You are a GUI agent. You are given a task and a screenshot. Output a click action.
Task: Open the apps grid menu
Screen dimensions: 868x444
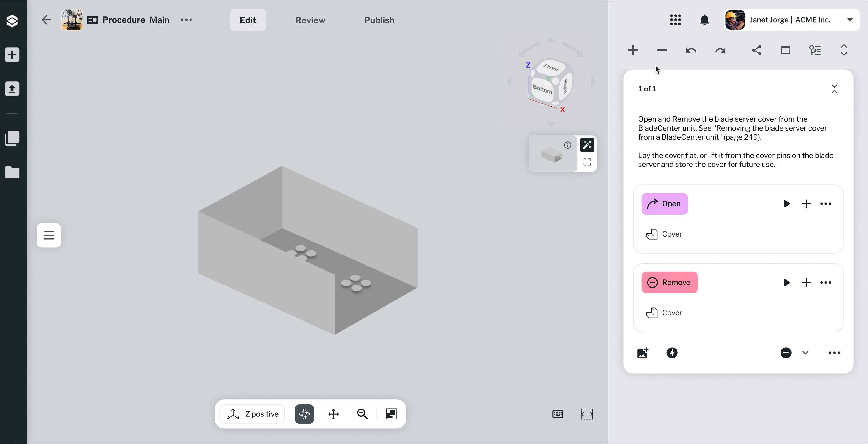pos(675,20)
